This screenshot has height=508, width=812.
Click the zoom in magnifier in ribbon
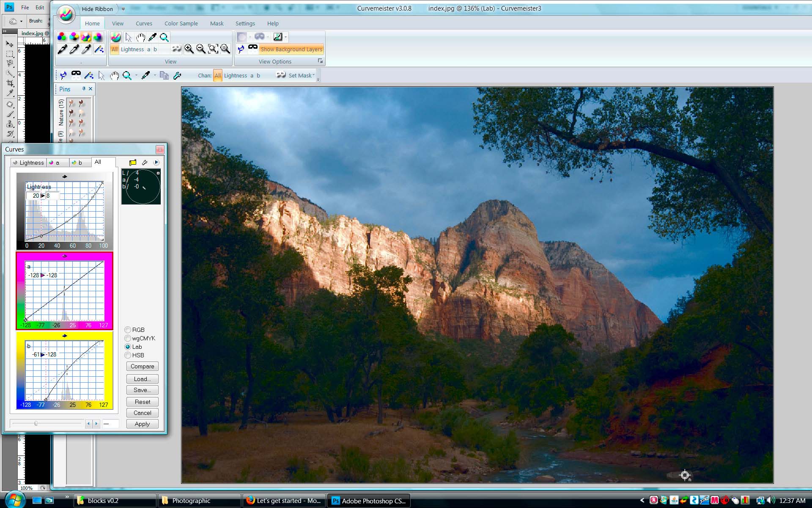point(189,49)
